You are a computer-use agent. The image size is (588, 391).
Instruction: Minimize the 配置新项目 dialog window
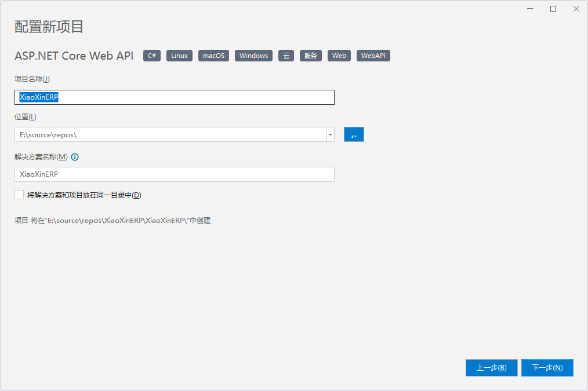point(530,9)
